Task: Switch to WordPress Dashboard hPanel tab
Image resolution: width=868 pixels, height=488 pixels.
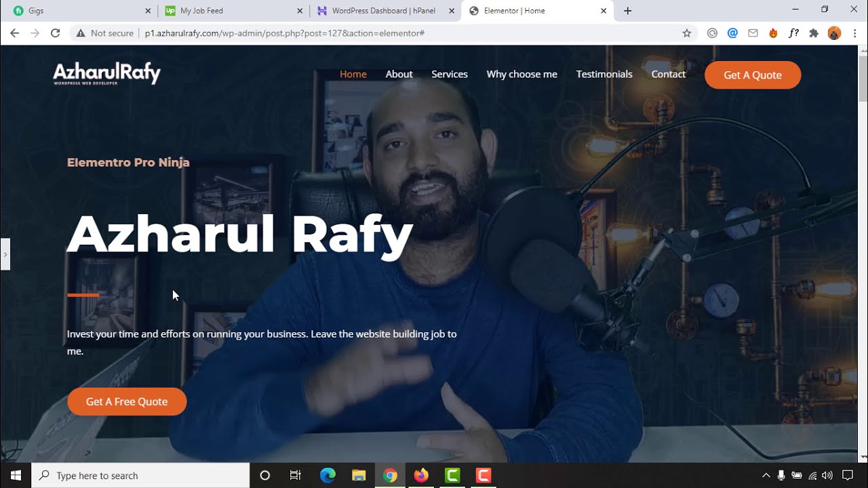Action: coord(385,11)
